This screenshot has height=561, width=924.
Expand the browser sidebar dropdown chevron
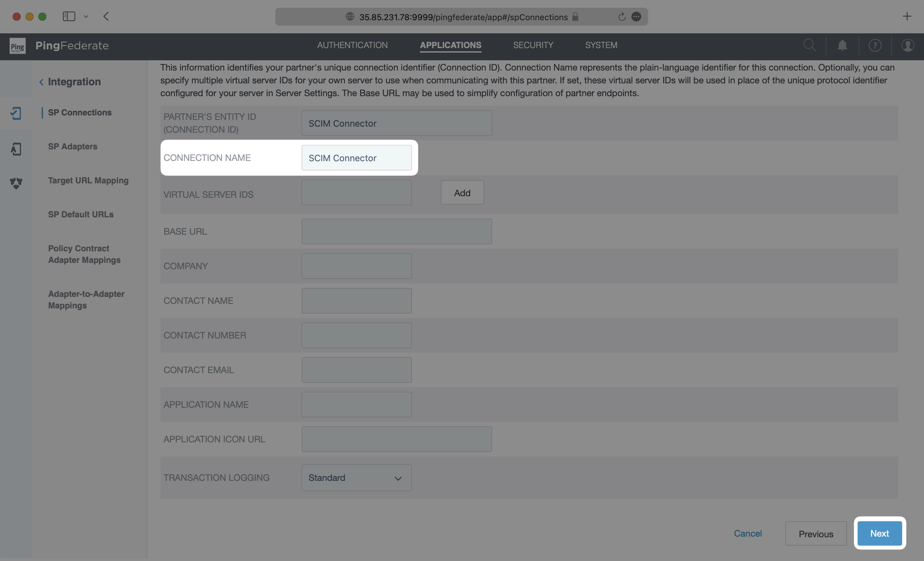coord(86,16)
